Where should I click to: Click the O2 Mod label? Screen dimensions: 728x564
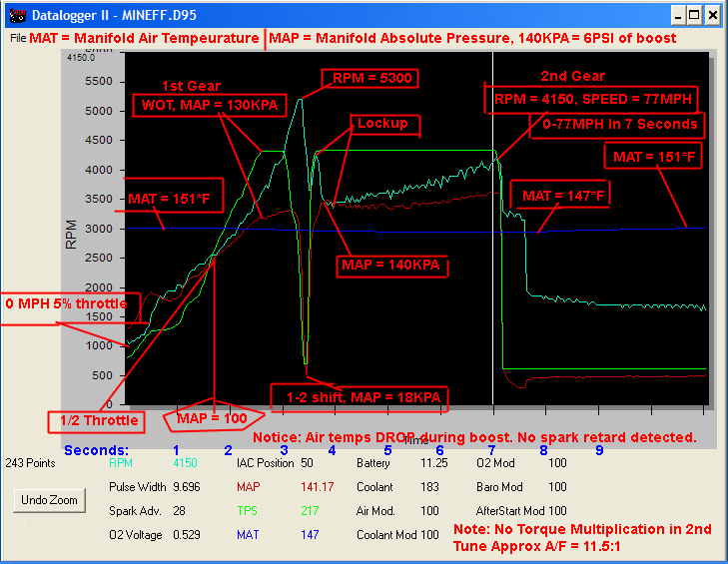[496, 463]
